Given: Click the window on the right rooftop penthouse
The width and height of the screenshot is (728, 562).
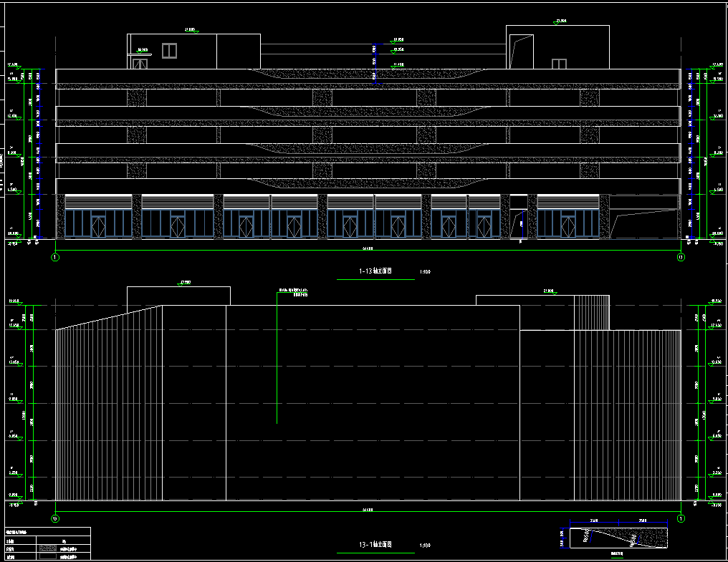Looking at the screenshot, I should coord(559,64).
